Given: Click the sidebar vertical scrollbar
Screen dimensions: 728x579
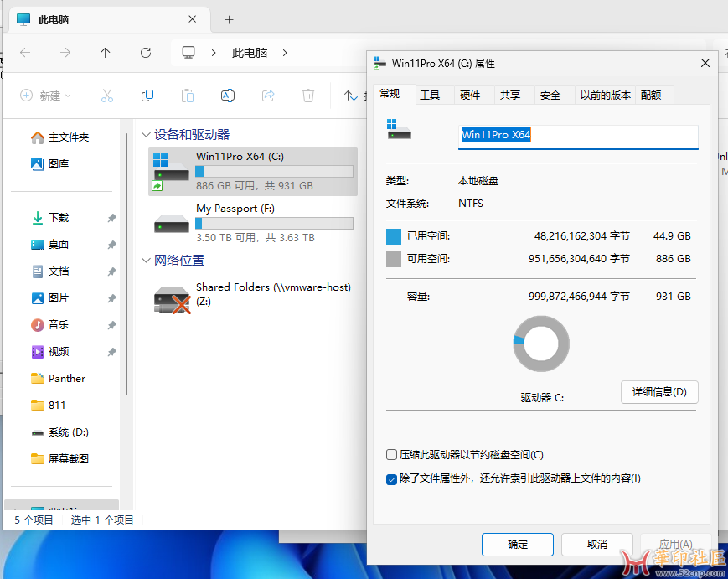Looking at the screenshot, I should (x=126, y=265).
